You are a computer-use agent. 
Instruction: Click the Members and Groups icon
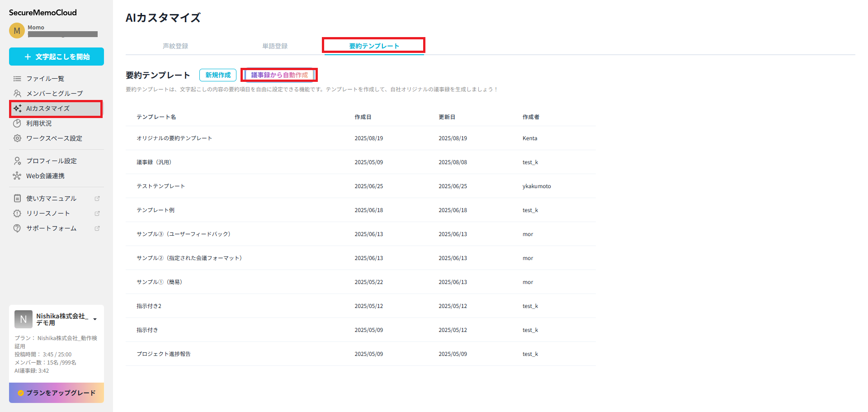(x=17, y=94)
